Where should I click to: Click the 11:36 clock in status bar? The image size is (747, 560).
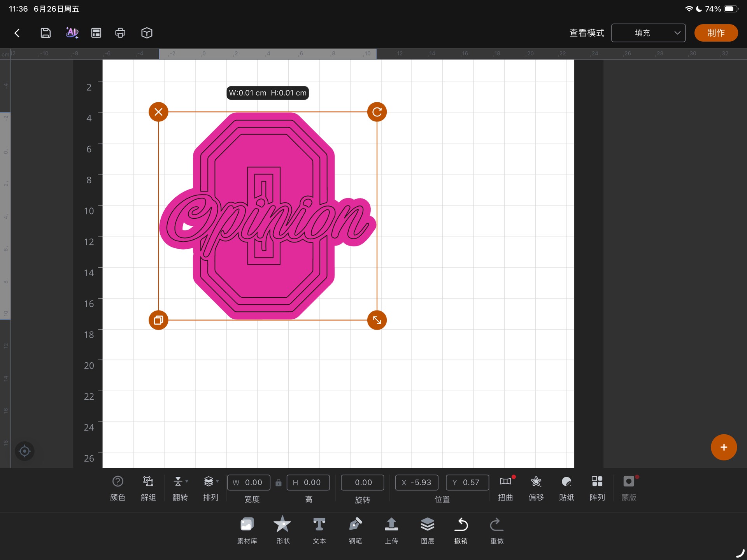pyautogui.click(x=18, y=9)
